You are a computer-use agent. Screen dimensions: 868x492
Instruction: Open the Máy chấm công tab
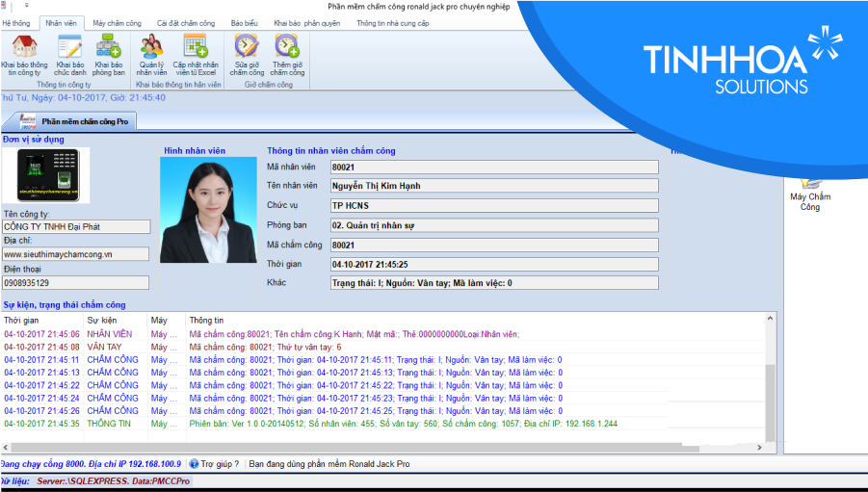(117, 23)
